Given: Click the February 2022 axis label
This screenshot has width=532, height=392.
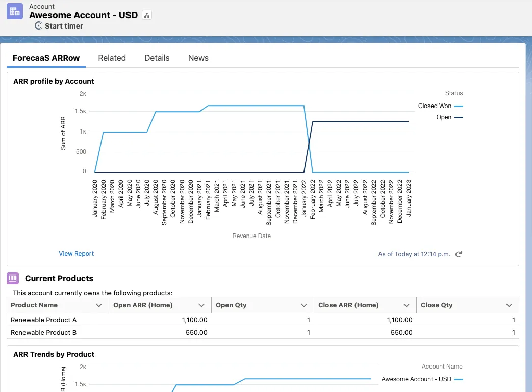Looking at the screenshot, I should tap(313, 199).
